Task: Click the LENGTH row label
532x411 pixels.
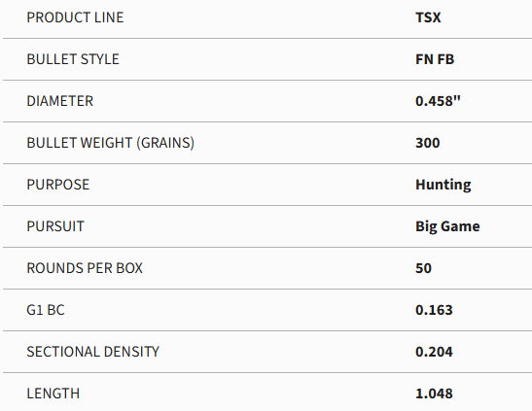Action: (x=53, y=394)
